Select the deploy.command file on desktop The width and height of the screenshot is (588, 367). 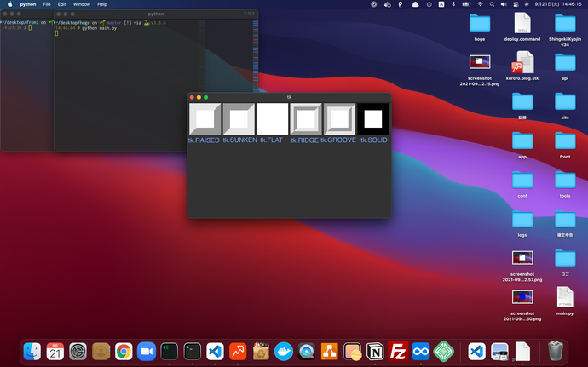point(522,23)
